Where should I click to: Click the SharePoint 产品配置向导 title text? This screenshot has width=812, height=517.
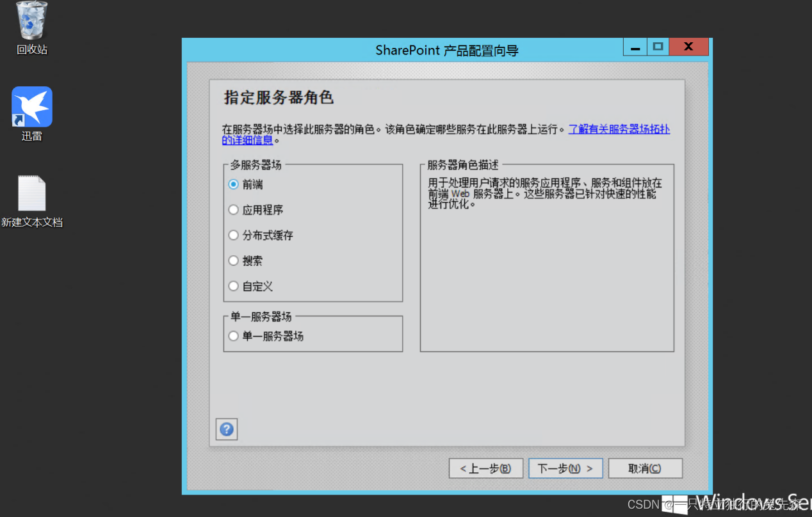coord(447,50)
